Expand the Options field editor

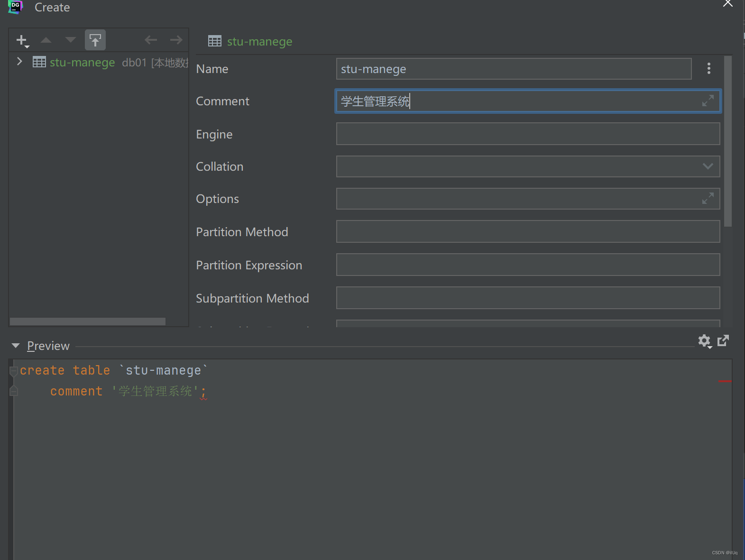click(x=708, y=199)
